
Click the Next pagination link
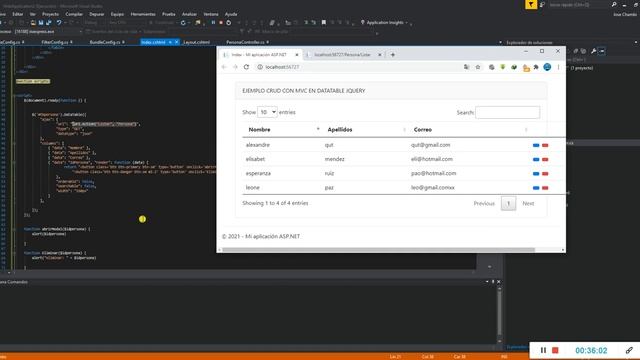point(528,203)
